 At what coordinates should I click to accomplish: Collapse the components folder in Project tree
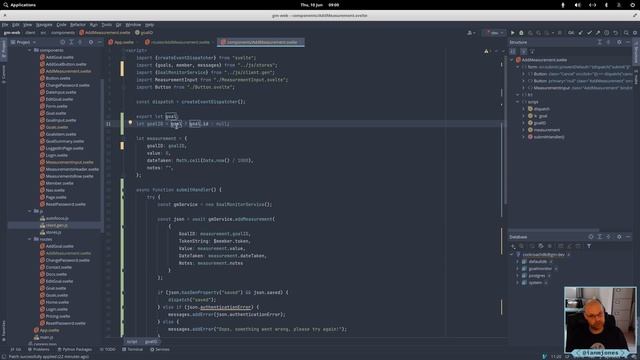tap(30, 50)
